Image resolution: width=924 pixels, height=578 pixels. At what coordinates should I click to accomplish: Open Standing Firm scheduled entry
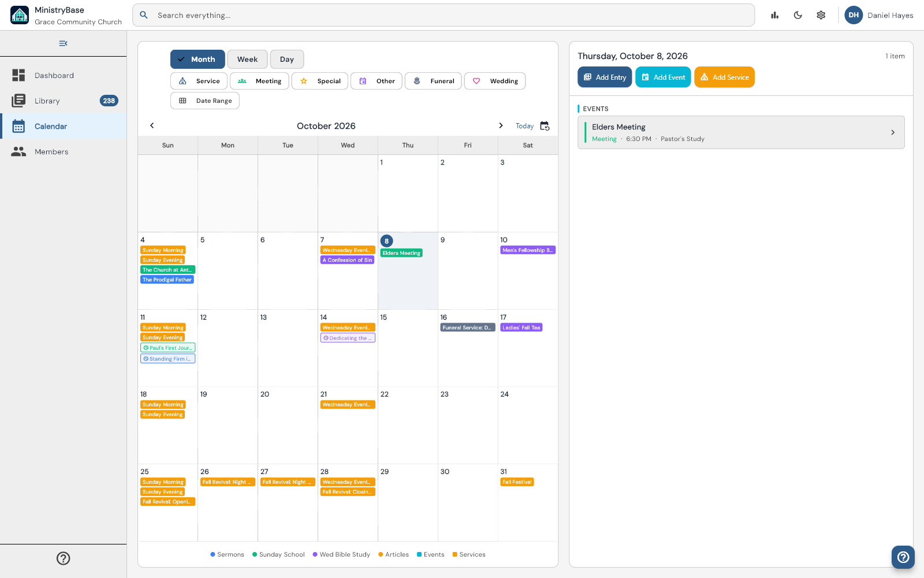[x=167, y=359]
